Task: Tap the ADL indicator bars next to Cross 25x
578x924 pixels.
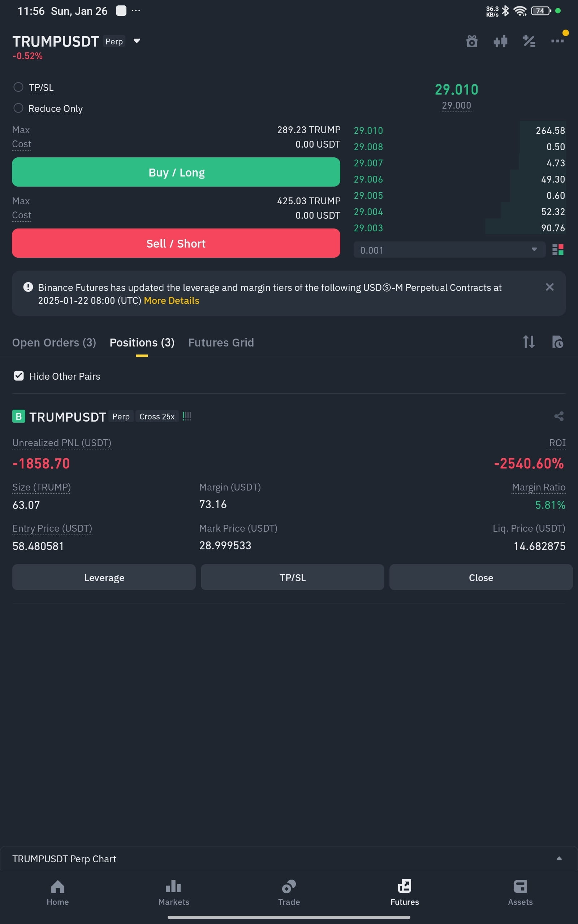Action: (186, 416)
